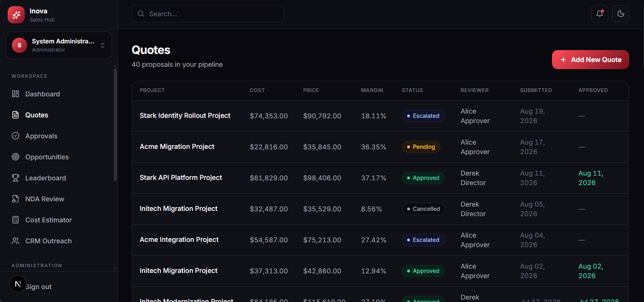Click the 27.42% margin value
Screen dimensions: 644x302
[374, 240]
